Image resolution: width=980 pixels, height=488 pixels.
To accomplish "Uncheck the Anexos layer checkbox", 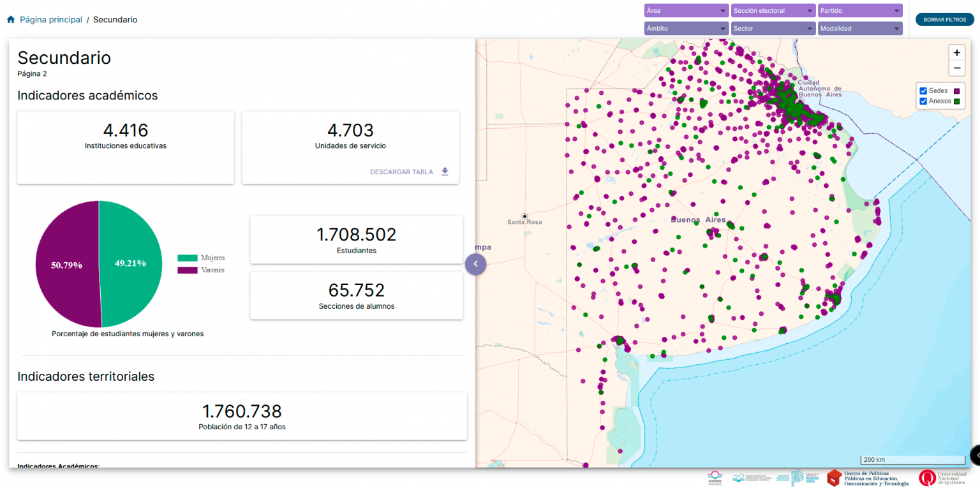I will [923, 101].
